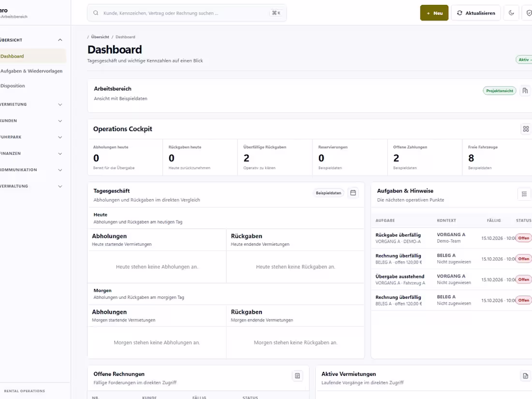Open the Abholungen heute tile
Viewport: 532px width, 399px height.
125,157
